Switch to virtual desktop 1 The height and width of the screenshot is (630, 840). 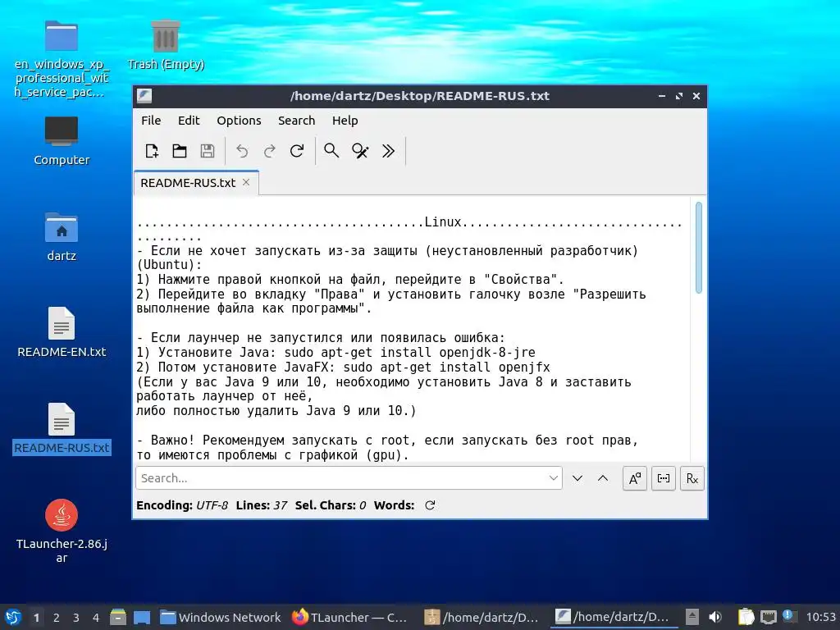tap(36, 618)
